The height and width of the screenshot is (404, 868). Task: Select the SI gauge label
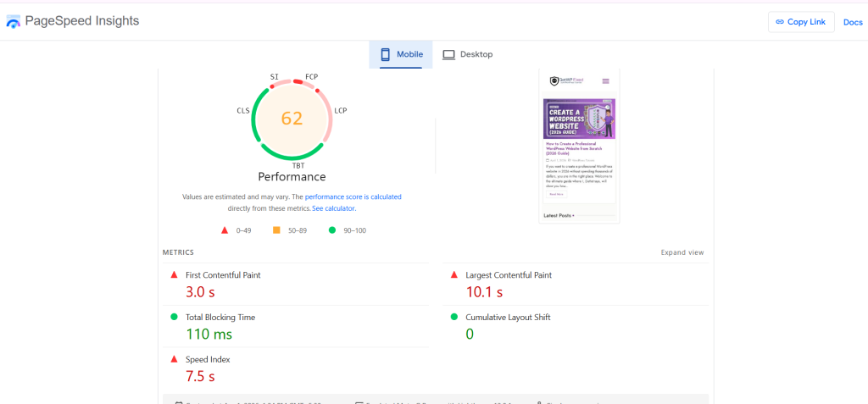(x=274, y=76)
